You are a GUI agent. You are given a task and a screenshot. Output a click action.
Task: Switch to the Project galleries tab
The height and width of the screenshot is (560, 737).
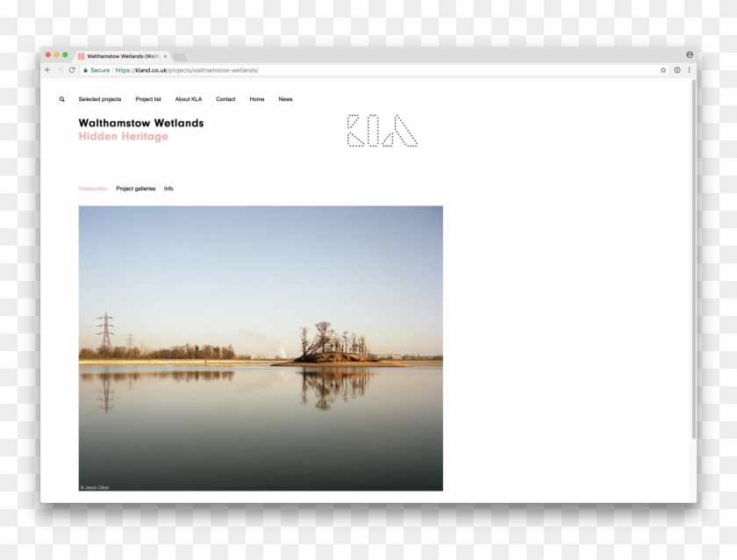click(x=136, y=189)
